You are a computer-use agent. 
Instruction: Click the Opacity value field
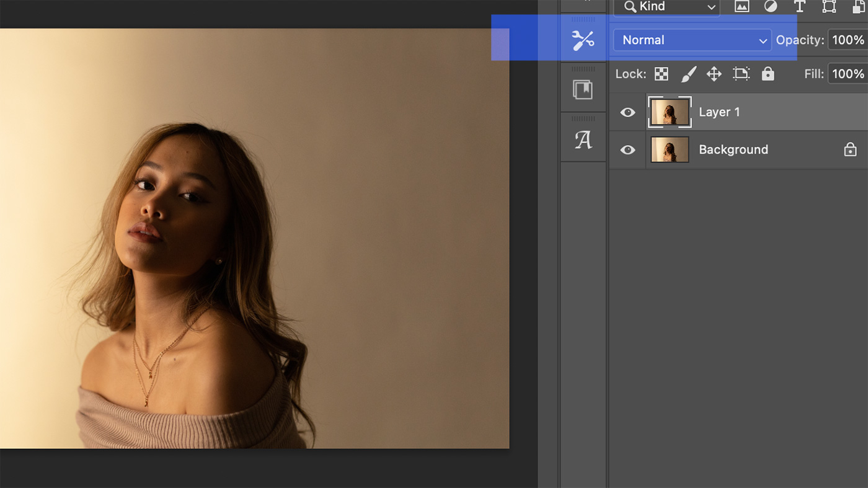click(x=847, y=40)
